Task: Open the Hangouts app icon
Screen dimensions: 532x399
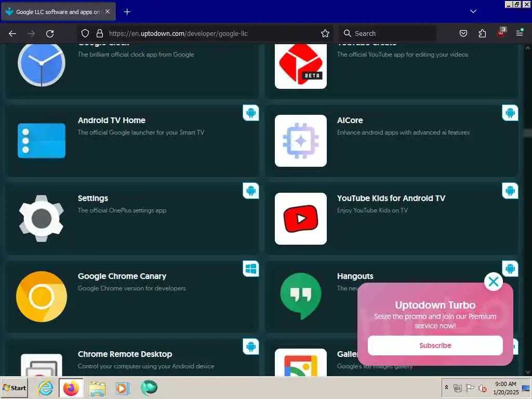Action: pyautogui.click(x=301, y=296)
